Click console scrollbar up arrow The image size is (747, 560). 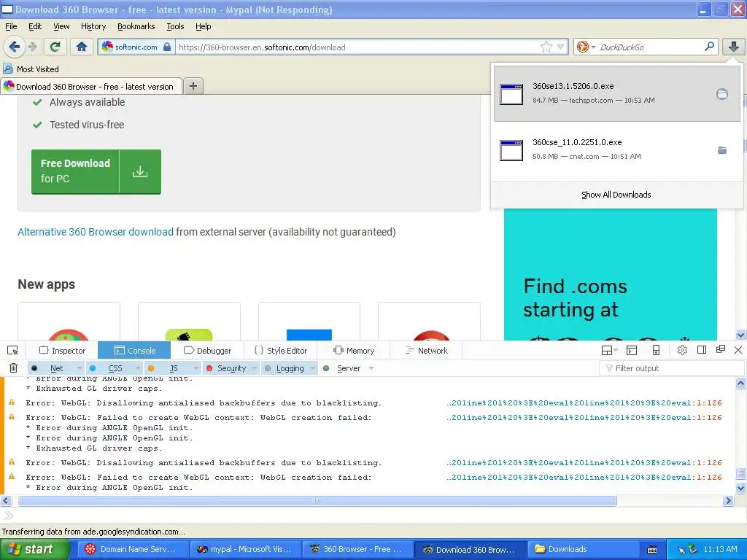click(x=740, y=383)
